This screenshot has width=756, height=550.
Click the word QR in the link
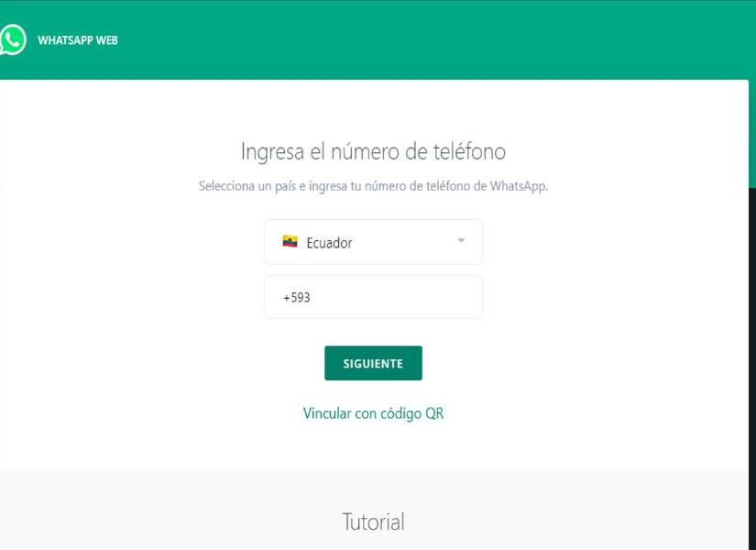tap(434, 413)
